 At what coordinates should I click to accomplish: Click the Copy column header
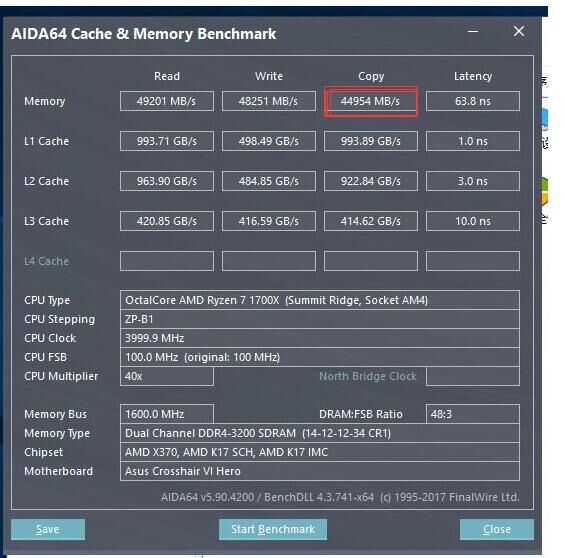point(371,77)
